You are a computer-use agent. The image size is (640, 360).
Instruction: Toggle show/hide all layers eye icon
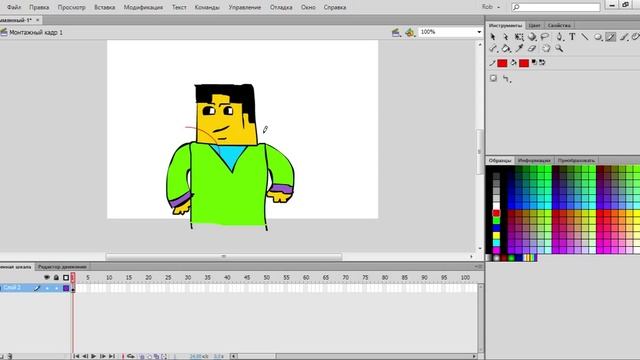[x=47, y=278]
